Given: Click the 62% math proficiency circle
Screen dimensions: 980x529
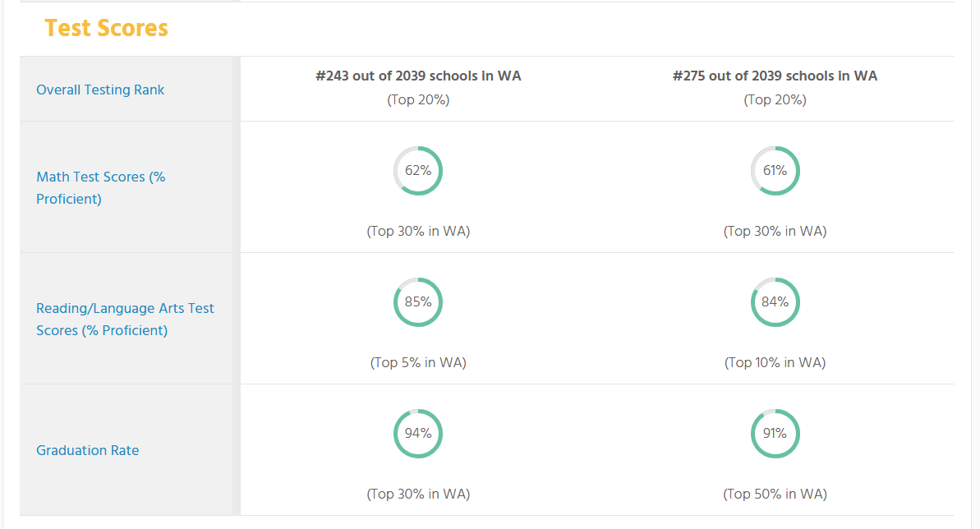Looking at the screenshot, I should [x=418, y=171].
